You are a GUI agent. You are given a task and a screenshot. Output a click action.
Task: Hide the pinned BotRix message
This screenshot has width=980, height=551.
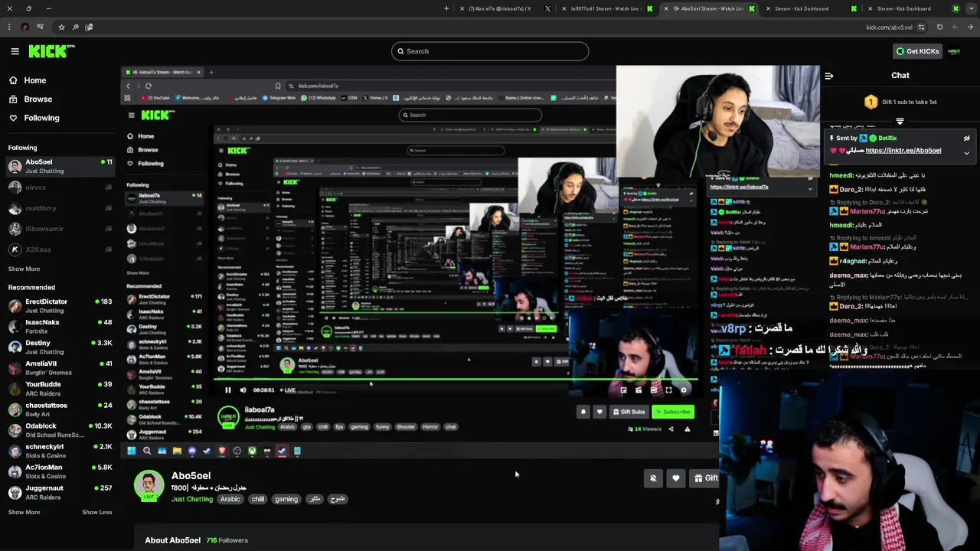(x=966, y=139)
